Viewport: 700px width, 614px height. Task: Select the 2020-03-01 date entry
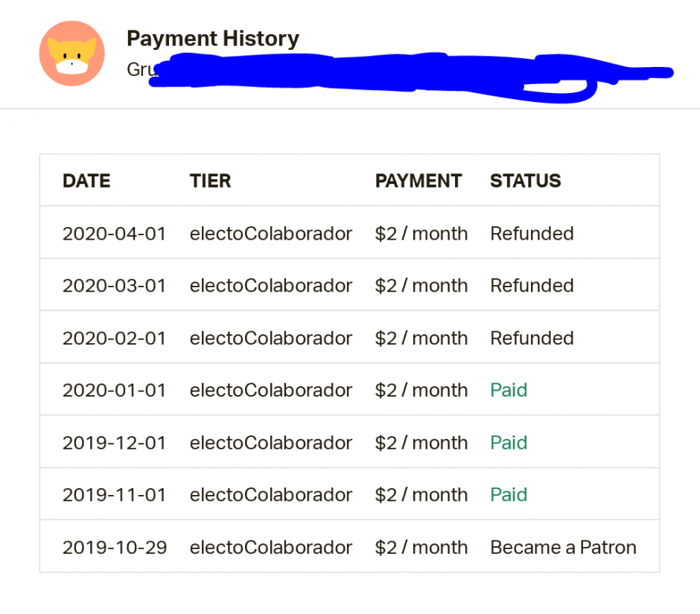pyautogui.click(x=114, y=286)
